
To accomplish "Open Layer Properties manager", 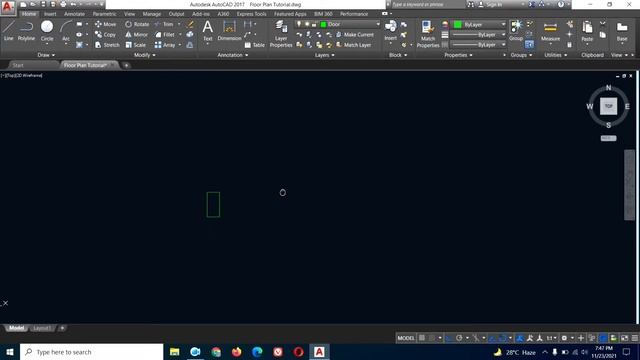I will [x=281, y=33].
